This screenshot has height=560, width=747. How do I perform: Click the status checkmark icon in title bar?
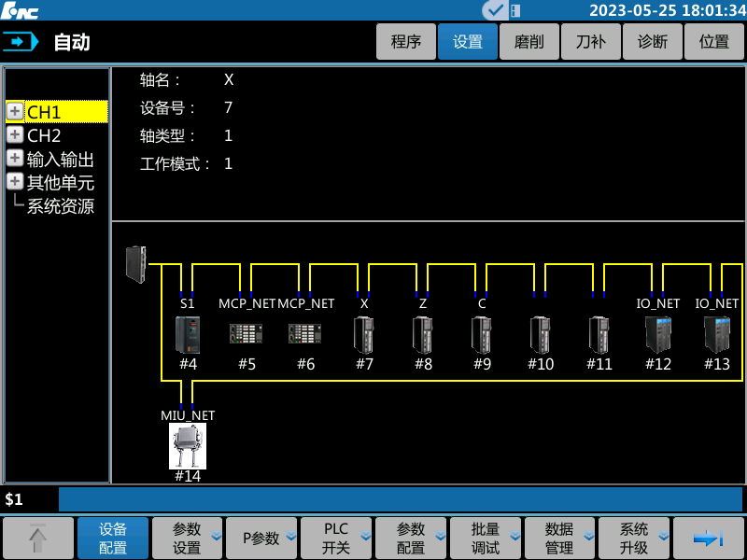(x=494, y=9)
